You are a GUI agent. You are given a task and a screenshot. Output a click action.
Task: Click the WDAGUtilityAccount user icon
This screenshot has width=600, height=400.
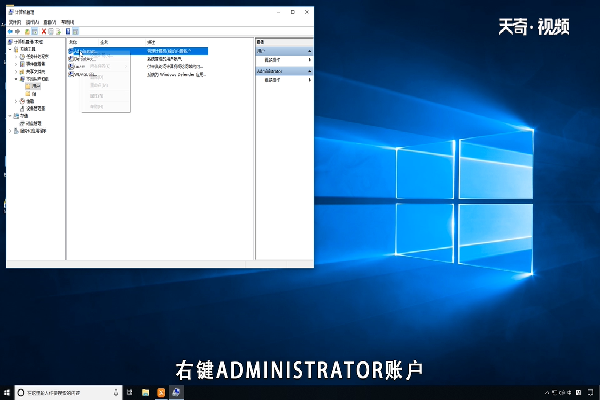pos(71,74)
